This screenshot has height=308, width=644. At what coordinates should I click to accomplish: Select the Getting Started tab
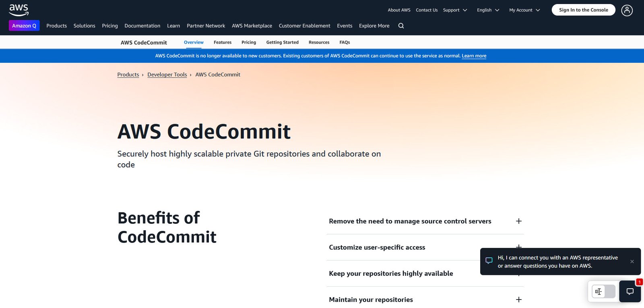click(282, 42)
